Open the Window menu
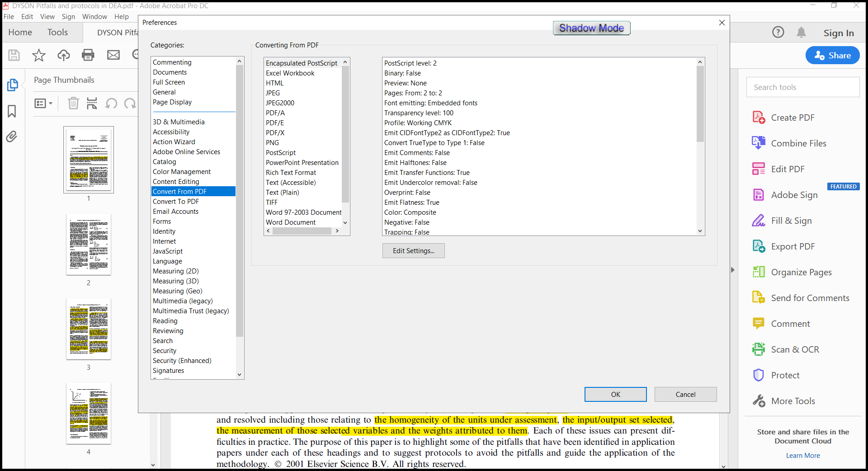The height and width of the screenshot is (471, 868). pyautogui.click(x=94, y=17)
